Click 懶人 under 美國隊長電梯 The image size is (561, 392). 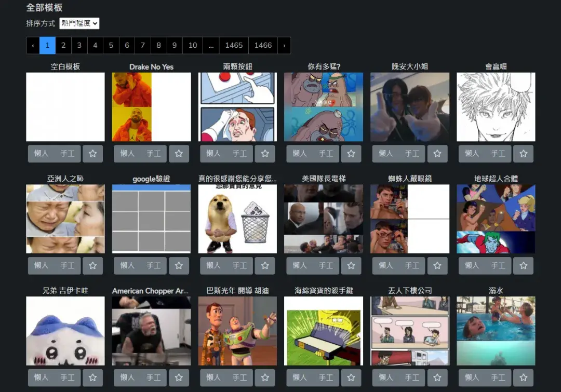[300, 266]
